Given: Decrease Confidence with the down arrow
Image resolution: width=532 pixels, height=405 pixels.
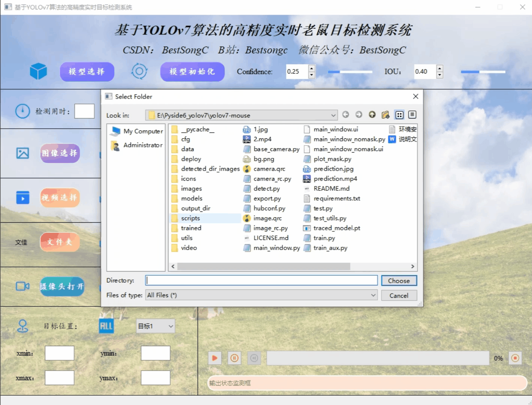Looking at the screenshot, I should [x=311, y=75].
